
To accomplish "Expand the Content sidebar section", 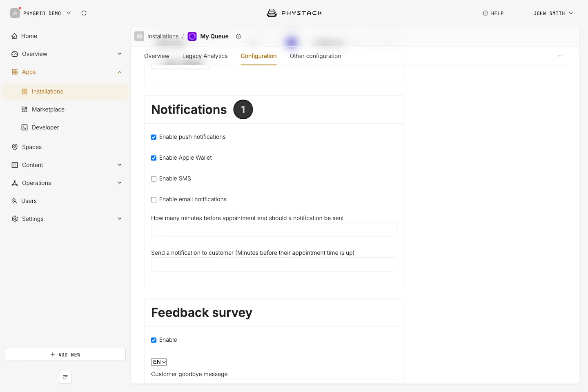I will coord(120,165).
